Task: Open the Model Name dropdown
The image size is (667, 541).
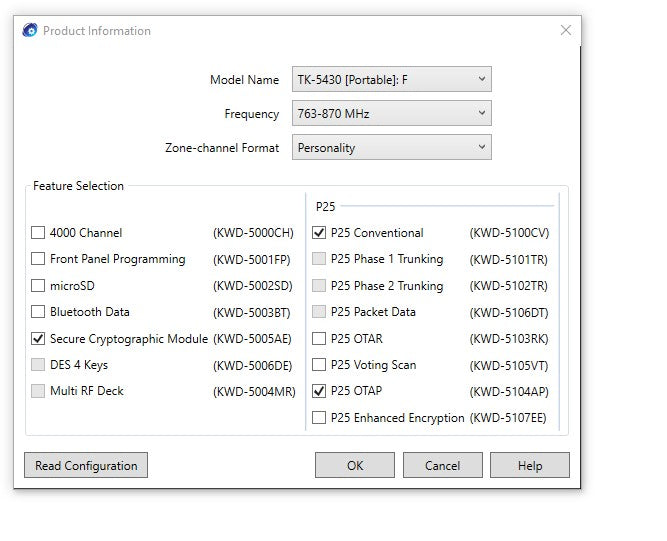Action: pos(391,79)
